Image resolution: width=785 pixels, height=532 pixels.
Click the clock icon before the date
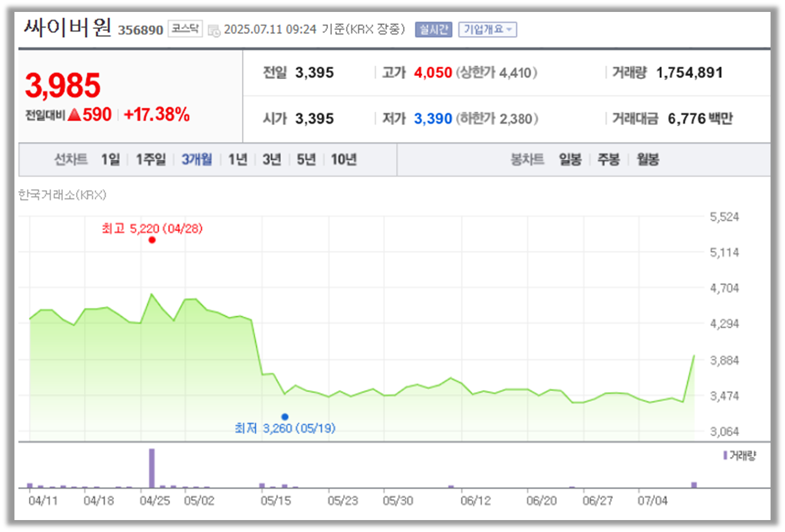[x=214, y=30]
